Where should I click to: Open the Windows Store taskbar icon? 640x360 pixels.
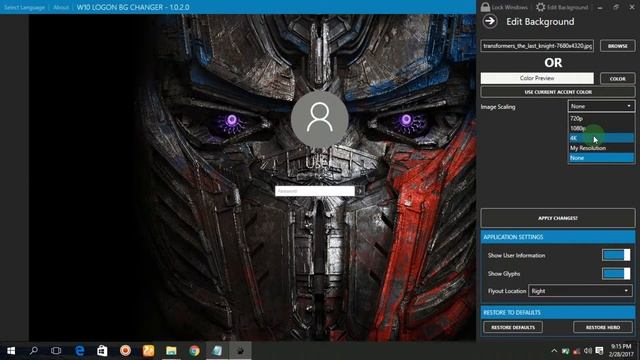coord(102,351)
